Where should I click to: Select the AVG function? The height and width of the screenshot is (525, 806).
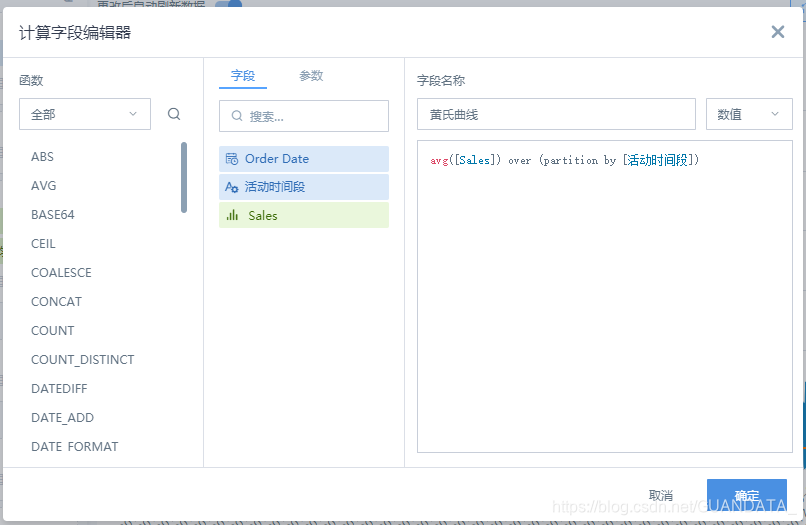point(44,186)
